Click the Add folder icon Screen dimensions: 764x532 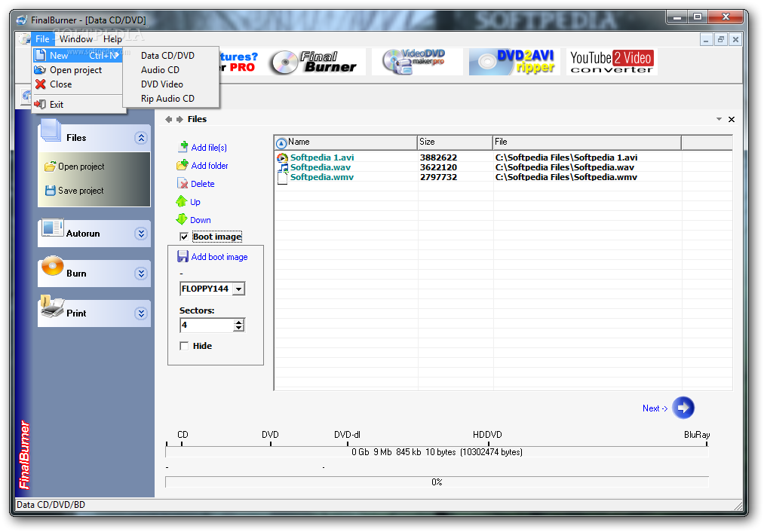click(x=183, y=165)
